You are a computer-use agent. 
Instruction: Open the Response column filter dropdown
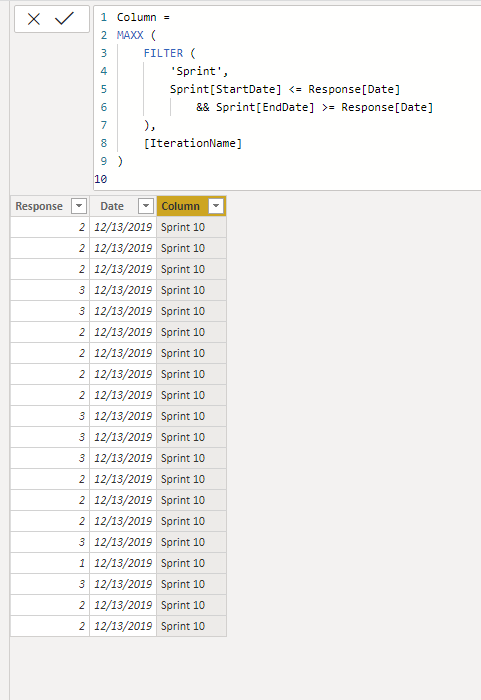pyautogui.click(x=79, y=206)
